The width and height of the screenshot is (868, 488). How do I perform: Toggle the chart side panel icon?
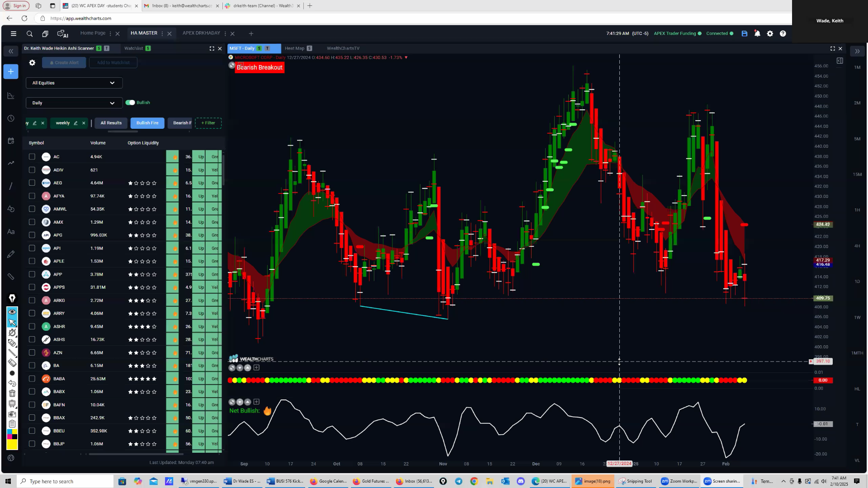(840, 61)
